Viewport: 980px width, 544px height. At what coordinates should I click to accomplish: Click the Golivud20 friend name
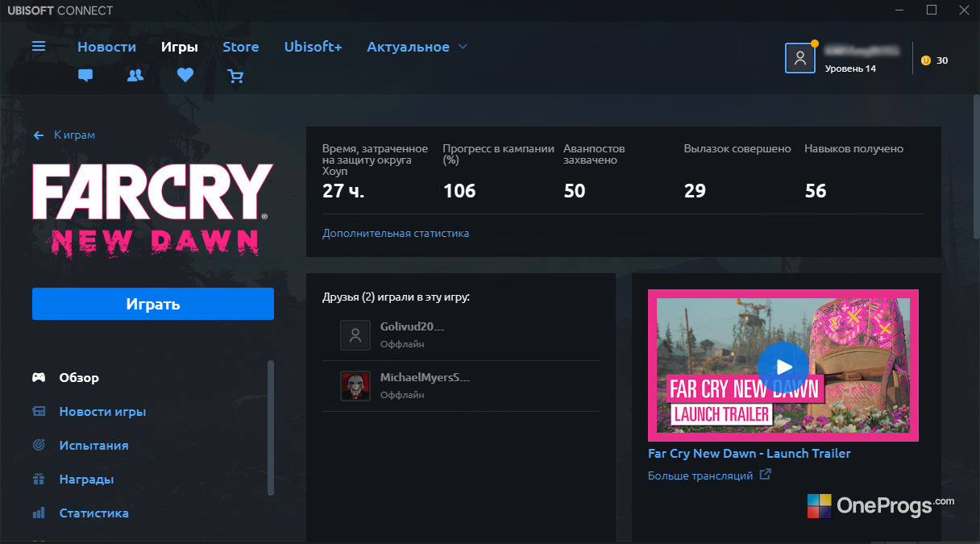click(413, 327)
